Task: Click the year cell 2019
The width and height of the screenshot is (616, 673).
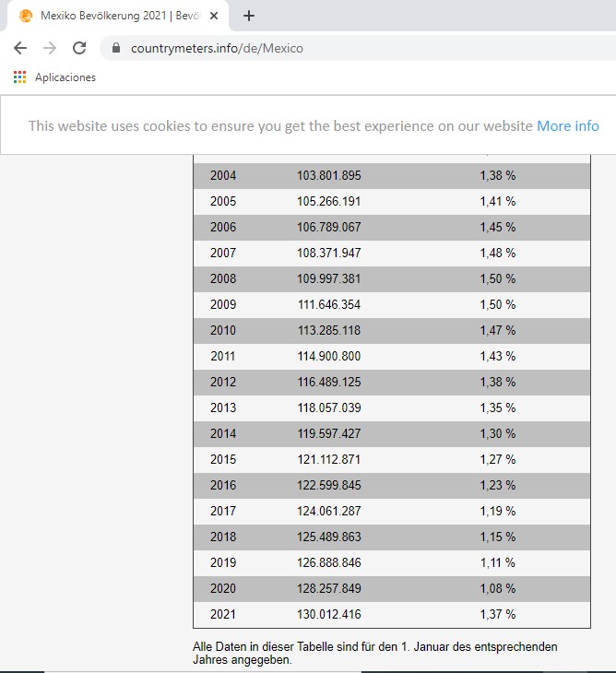Action: pos(223,562)
